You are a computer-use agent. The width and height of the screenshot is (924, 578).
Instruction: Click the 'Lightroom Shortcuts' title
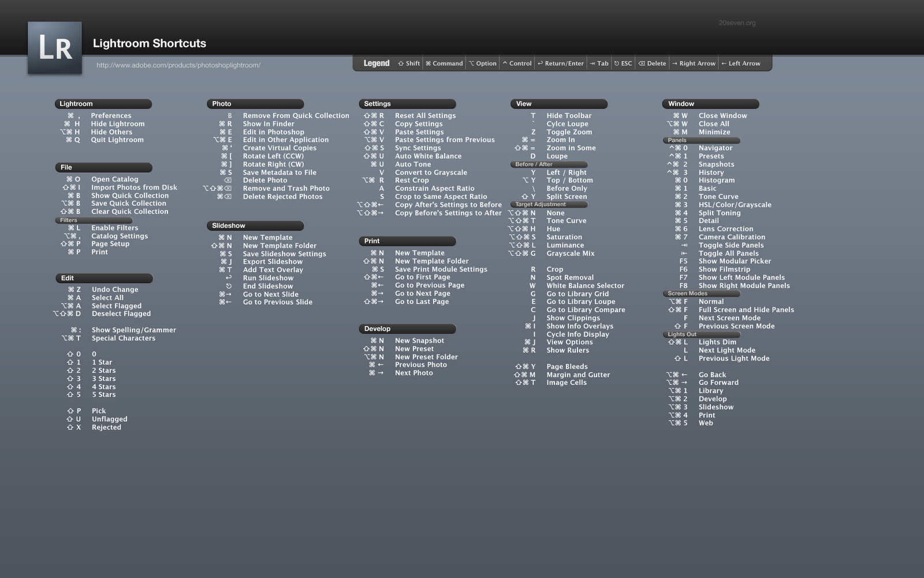(150, 43)
